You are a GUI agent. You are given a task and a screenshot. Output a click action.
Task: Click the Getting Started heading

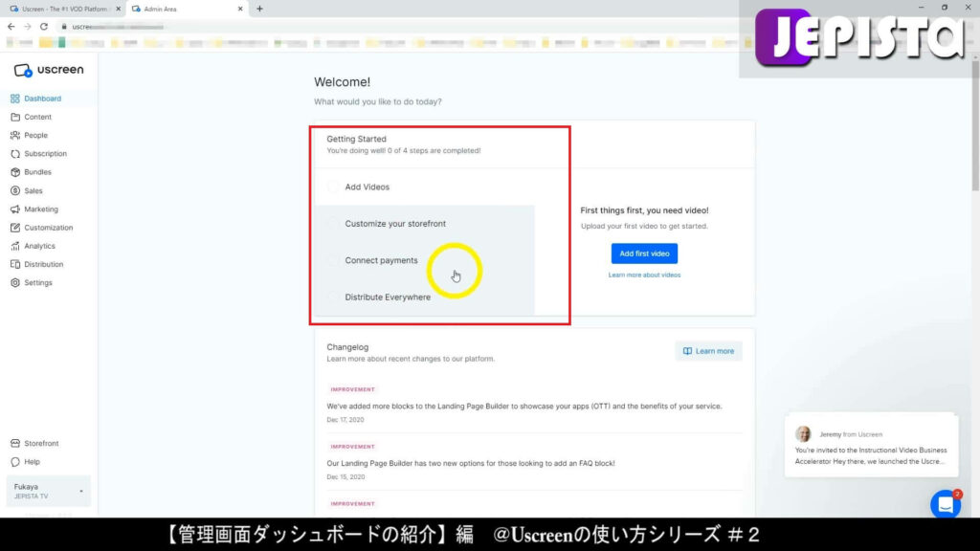pyautogui.click(x=356, y=139)
